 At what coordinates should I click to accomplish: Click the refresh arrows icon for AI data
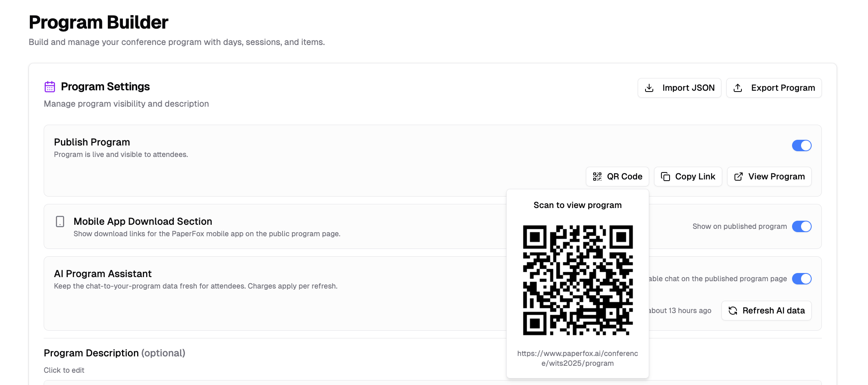click(733, 311)
